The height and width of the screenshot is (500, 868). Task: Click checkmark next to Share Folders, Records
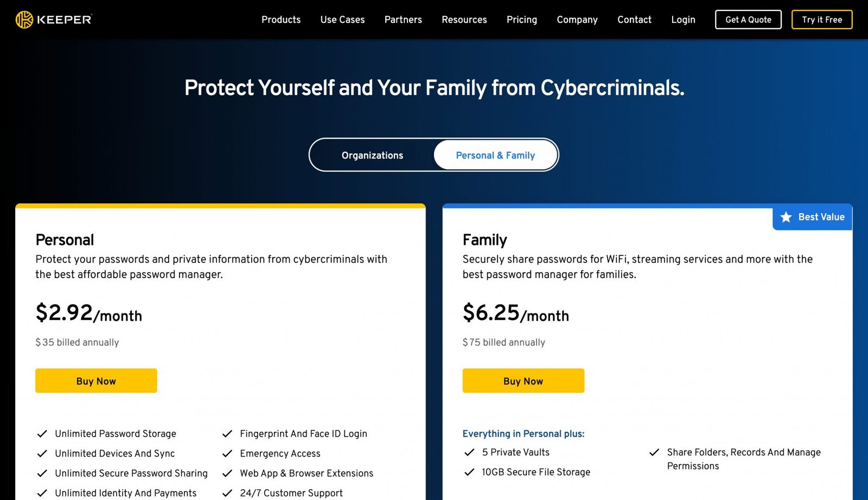coord(654,452)
